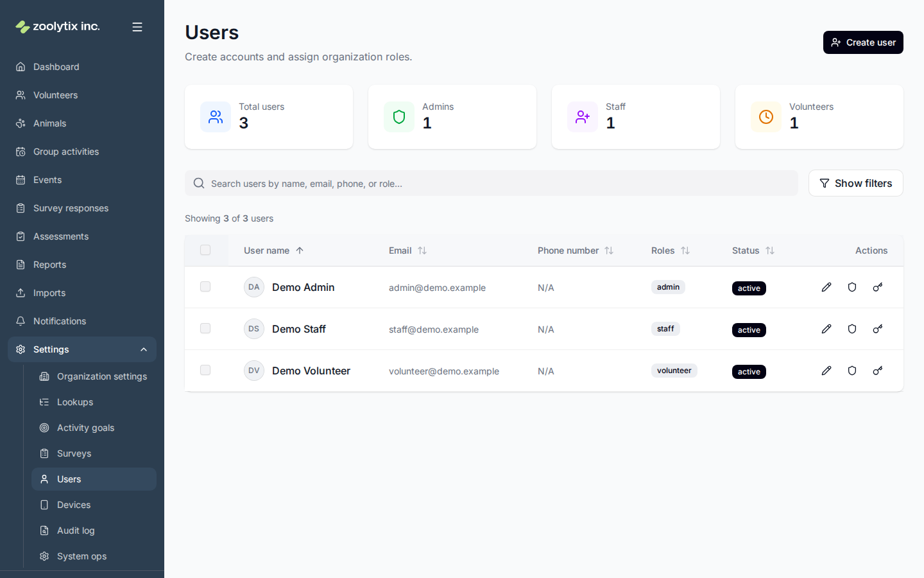Click the Admins shield icon card
This screenshot has height=578, width=924.
tap(399, 117)
